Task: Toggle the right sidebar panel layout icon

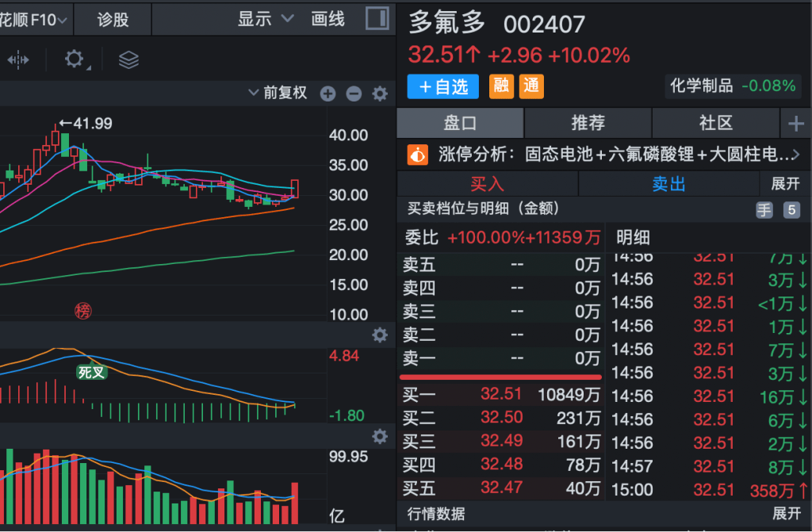Action: [377, 19]
